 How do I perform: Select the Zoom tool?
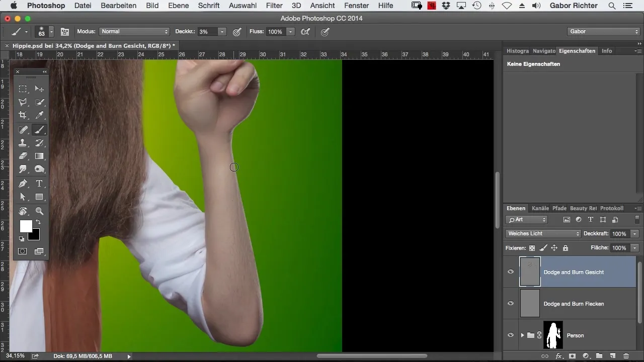[39, 211]
